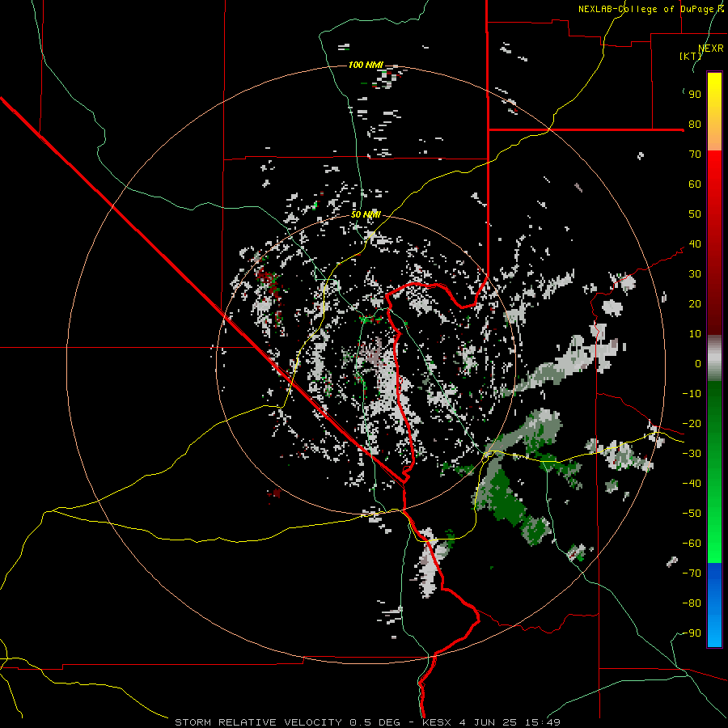Image resolution: width=728 pixels, height=728 pixels.
Task: Click the 80 knot label on the scale
Action: click(x=695, y=125)
